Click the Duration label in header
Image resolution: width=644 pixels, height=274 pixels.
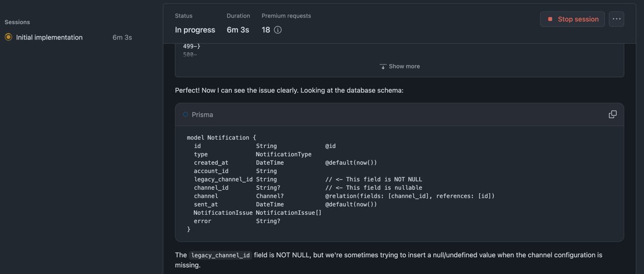(x=238, y=16)
